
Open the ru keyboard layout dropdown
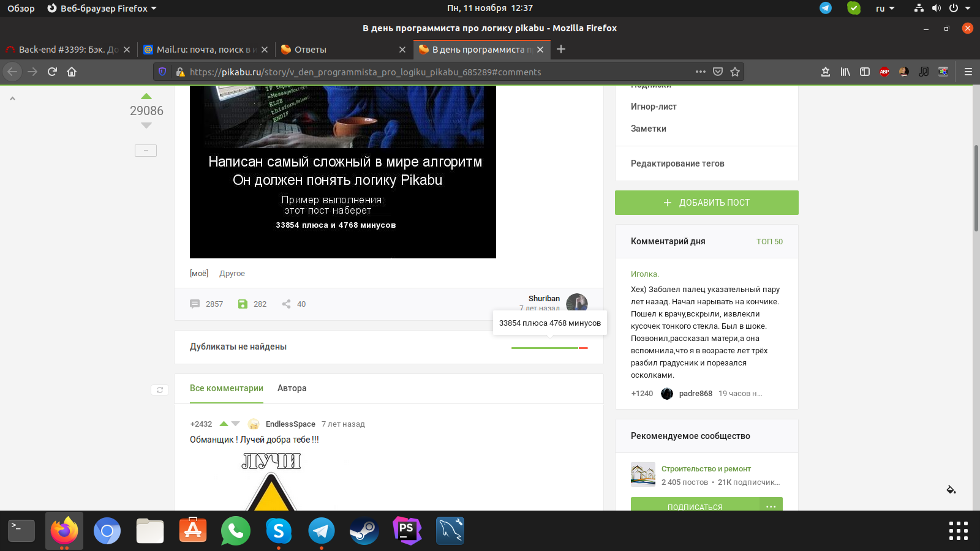885,8
